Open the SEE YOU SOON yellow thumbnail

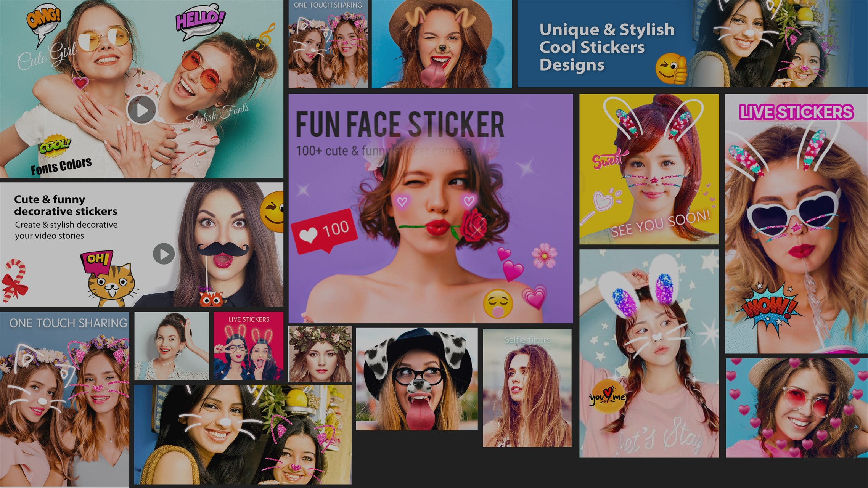click(649, 169)
